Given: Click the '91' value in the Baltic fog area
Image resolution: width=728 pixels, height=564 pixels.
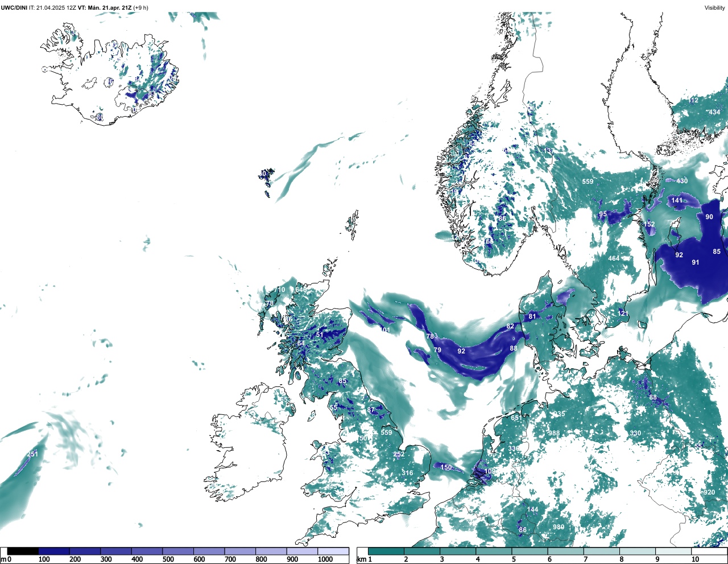Looking at the screenshot, I should coord(696,262).
